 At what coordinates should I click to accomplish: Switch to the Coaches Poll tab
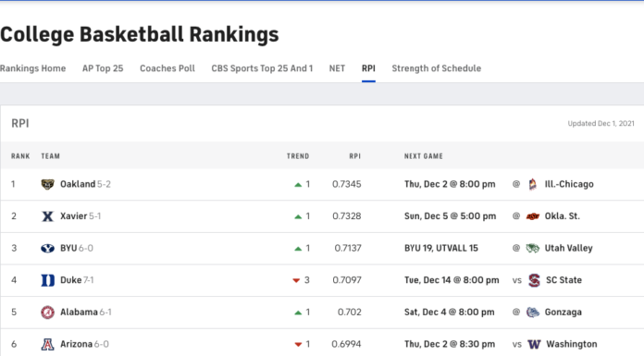coord(167,68)
